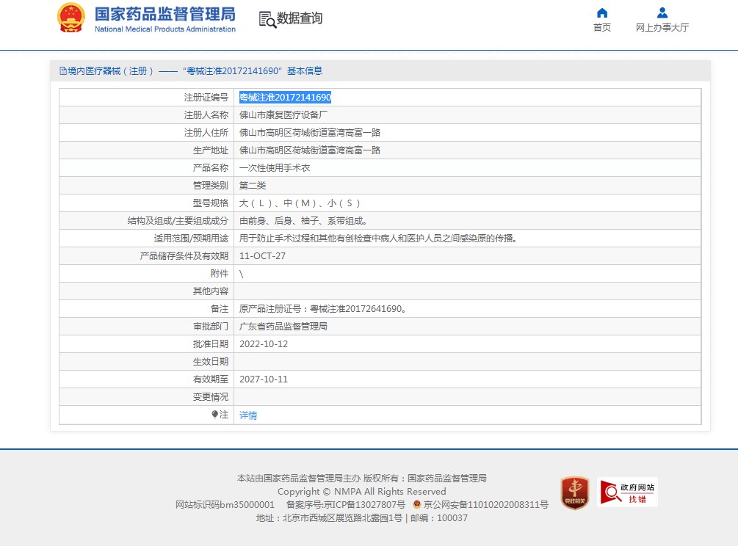The width and height of the screenshot is (738, 560).
Task: Click the 变更情况 row label
Action: click(211, 397)
